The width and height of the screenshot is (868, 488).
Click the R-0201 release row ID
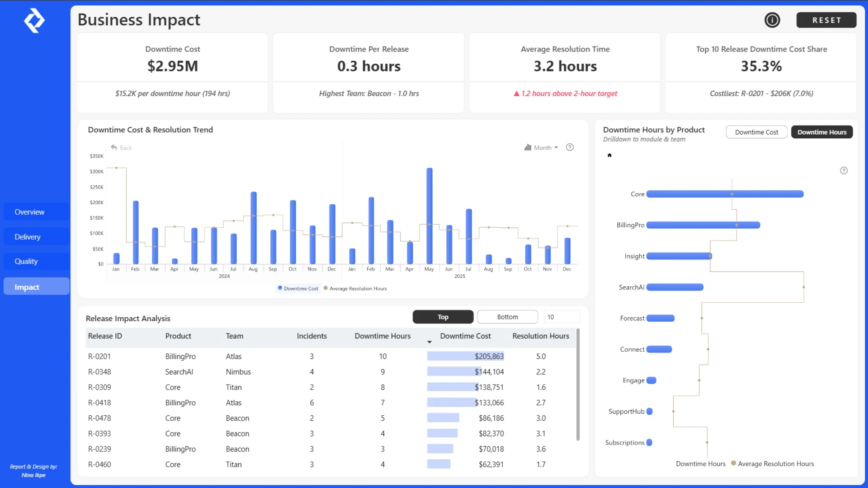99,356
